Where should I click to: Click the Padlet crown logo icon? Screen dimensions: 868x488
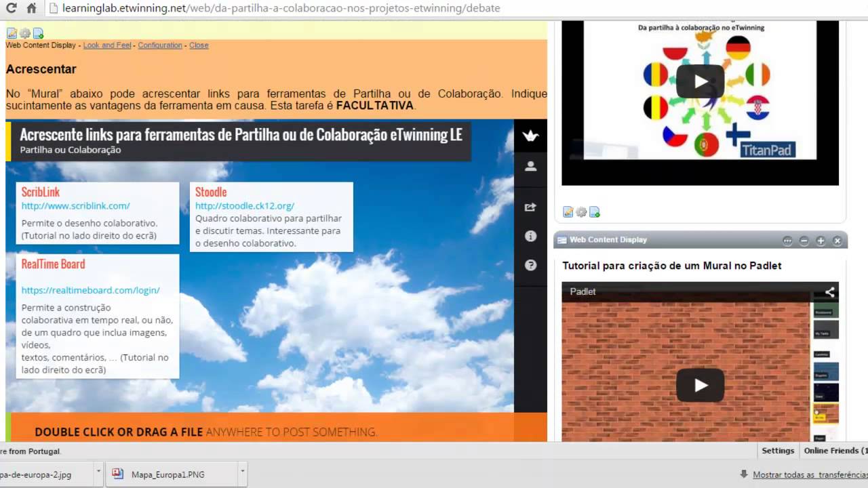point(530,136)
